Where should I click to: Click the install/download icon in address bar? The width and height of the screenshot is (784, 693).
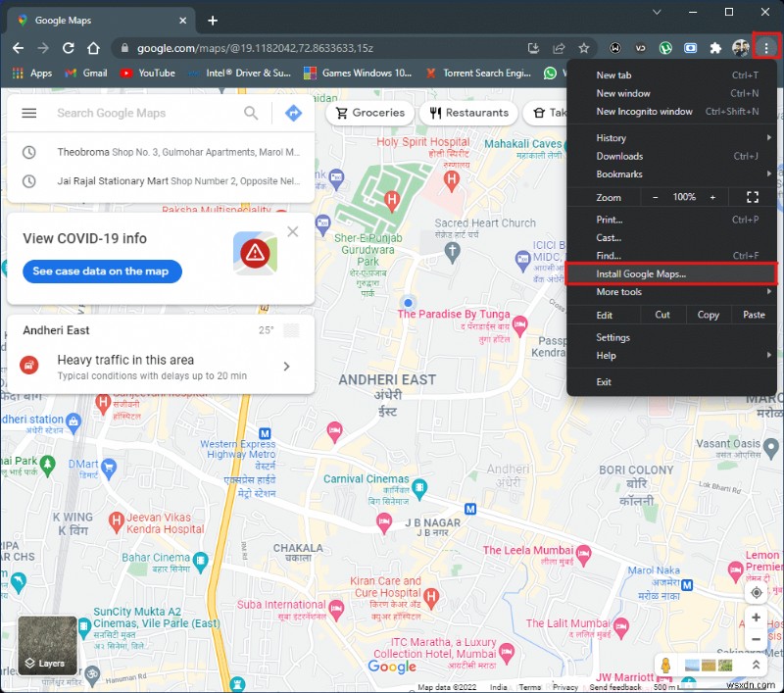pyautogui.click(x=532, y=47)
